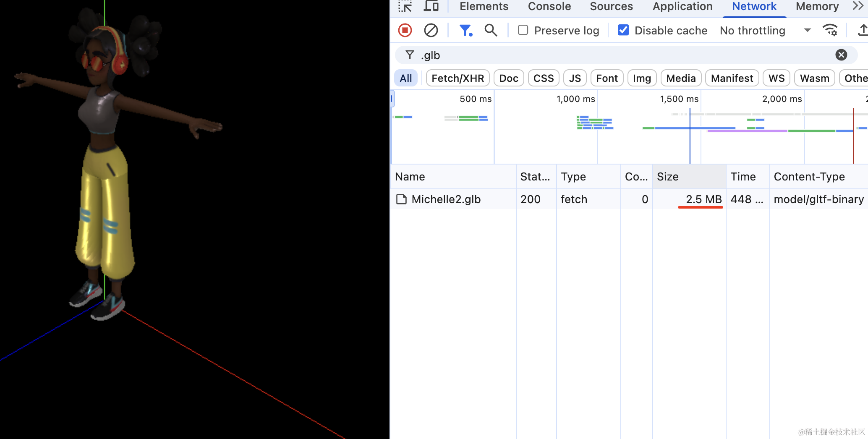
Task: Stop recording network log
Action: (405, 30)
